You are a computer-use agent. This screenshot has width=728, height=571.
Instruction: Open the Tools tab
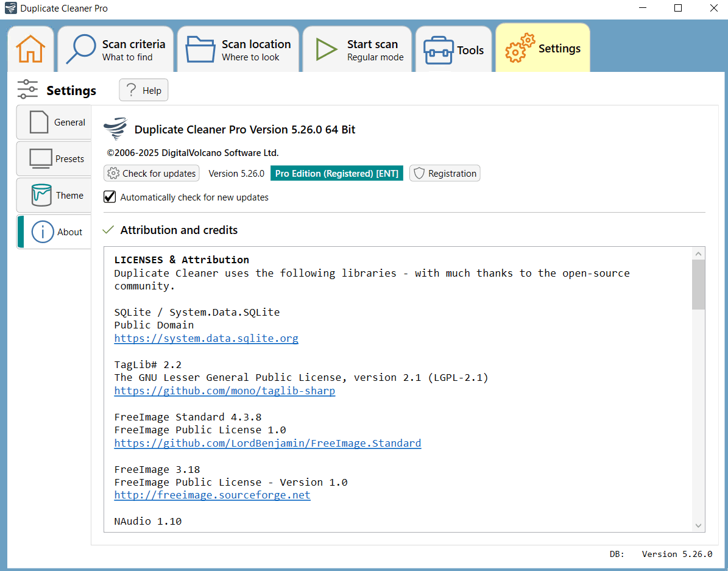point(454,49)
